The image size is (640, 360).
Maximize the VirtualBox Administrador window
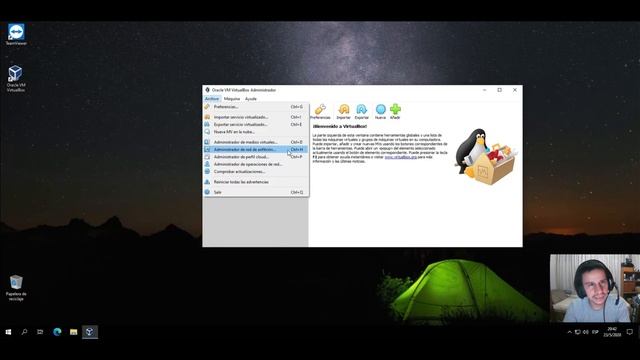pyautogui.click(x=500, y=90)
